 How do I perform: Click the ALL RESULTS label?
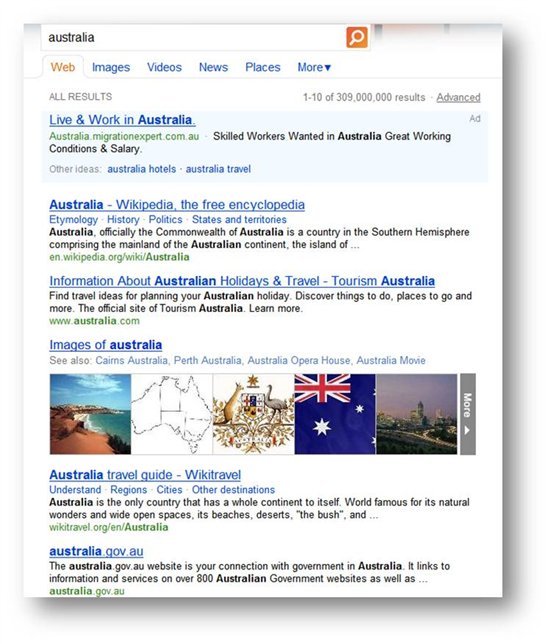pyautogui.click(x=81, y=97)
